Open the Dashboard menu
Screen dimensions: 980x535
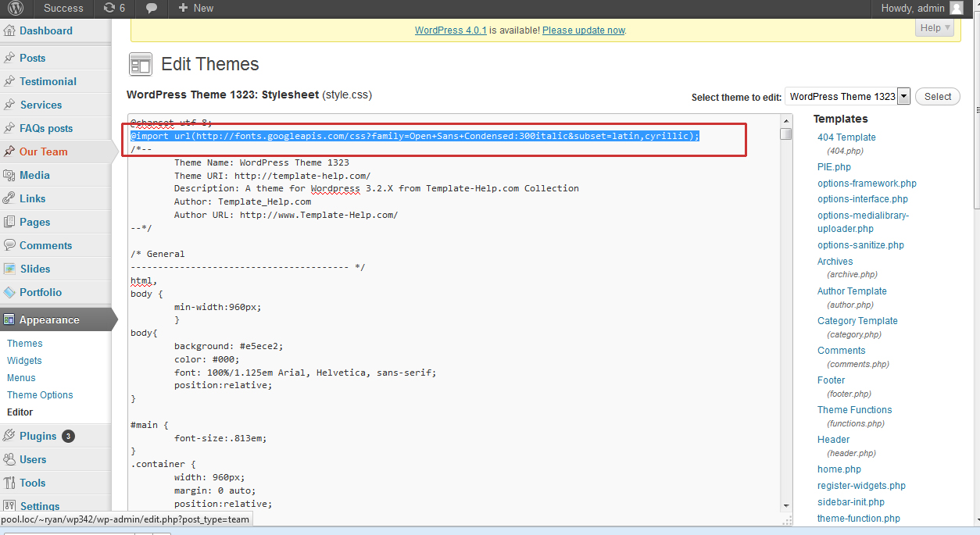click(46, 30)
